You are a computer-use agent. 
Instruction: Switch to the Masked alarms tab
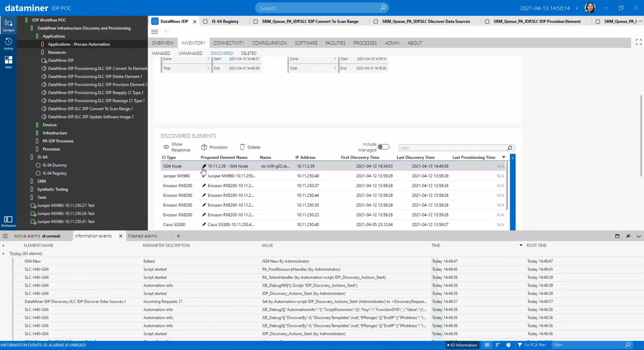coord(142,236)
